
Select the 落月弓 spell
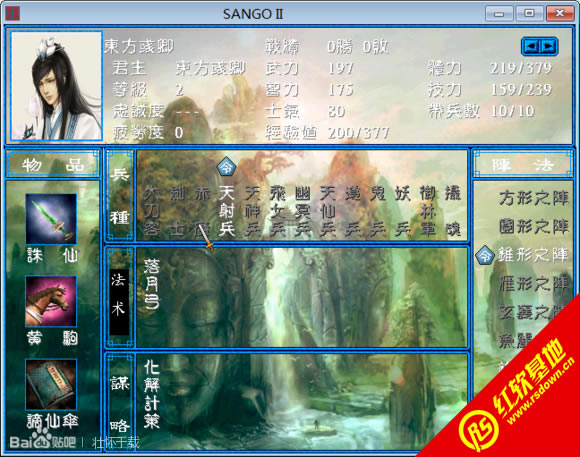tap(152, 284)
